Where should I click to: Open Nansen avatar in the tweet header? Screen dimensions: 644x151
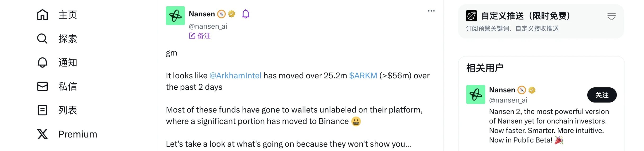(175, 16)
